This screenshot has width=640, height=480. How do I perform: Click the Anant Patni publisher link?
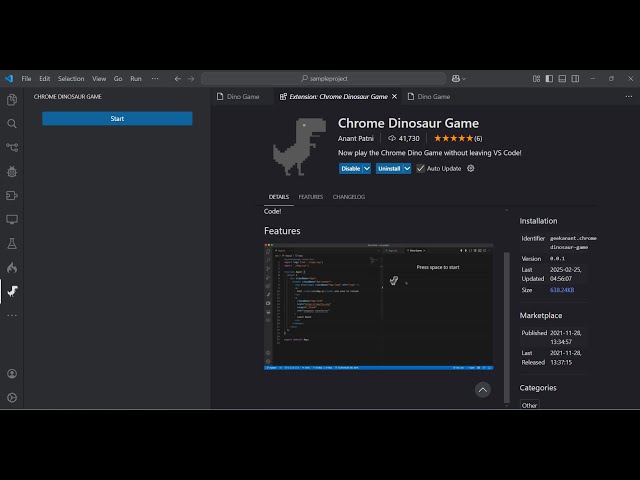coord(357,138)
